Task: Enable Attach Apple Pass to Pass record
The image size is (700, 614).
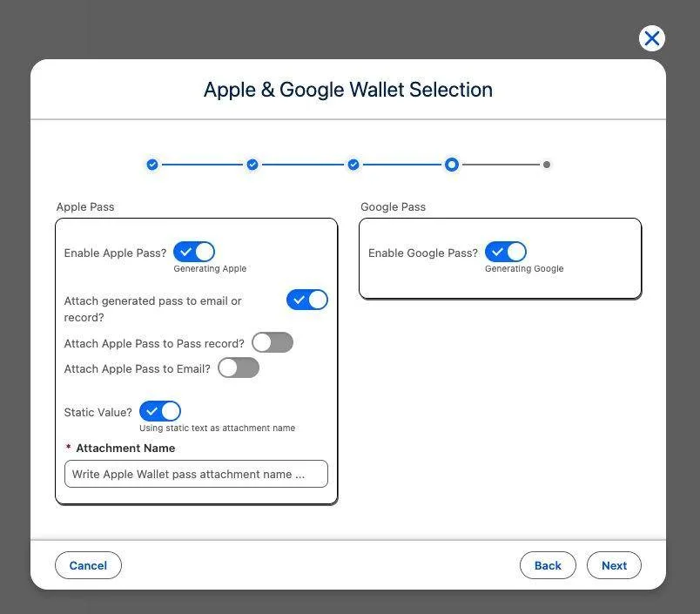Action: click(x=273, y=342)
